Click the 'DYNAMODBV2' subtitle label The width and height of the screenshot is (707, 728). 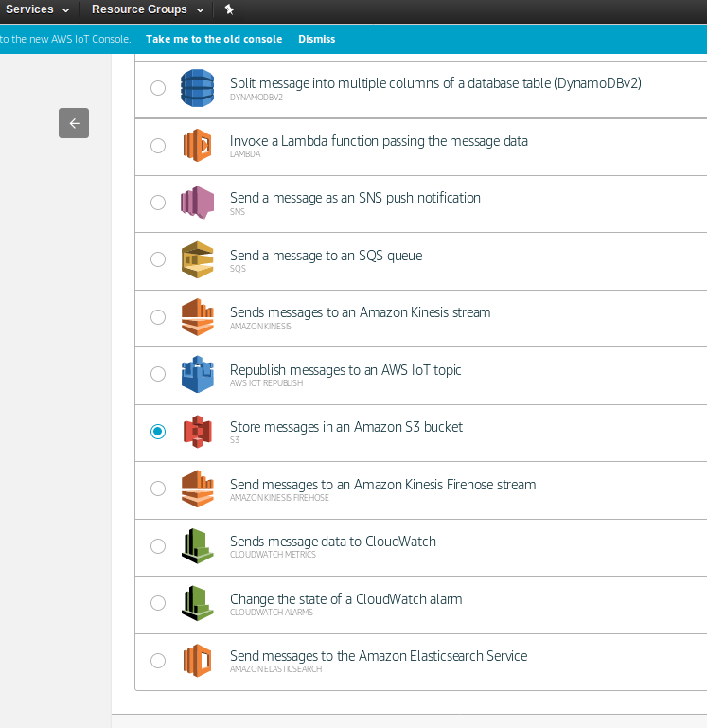(256, 98)
